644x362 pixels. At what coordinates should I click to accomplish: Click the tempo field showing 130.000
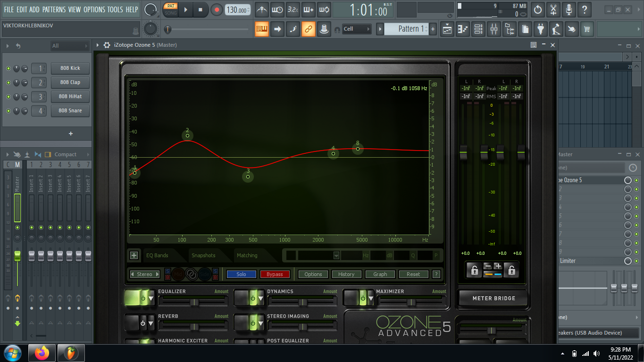[237, 10]
